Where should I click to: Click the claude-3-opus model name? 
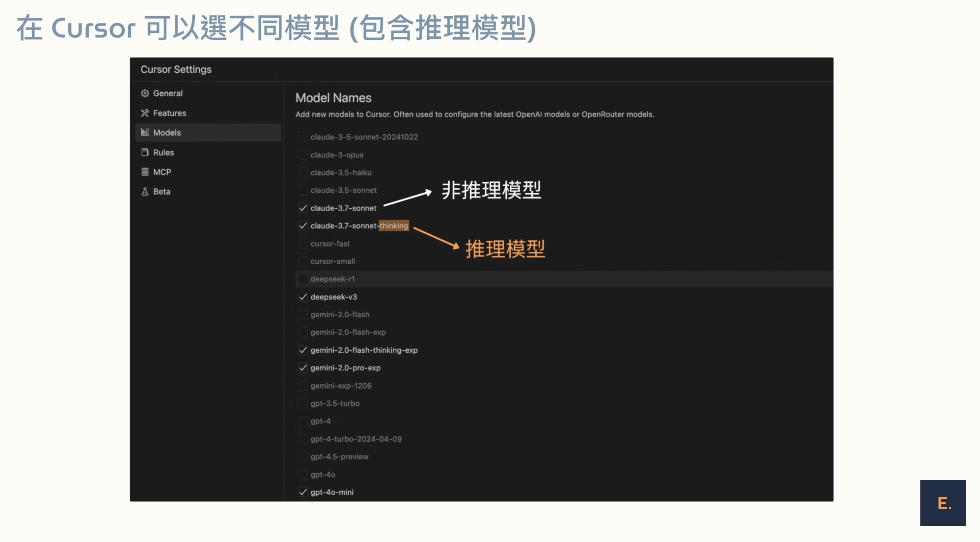337,155
